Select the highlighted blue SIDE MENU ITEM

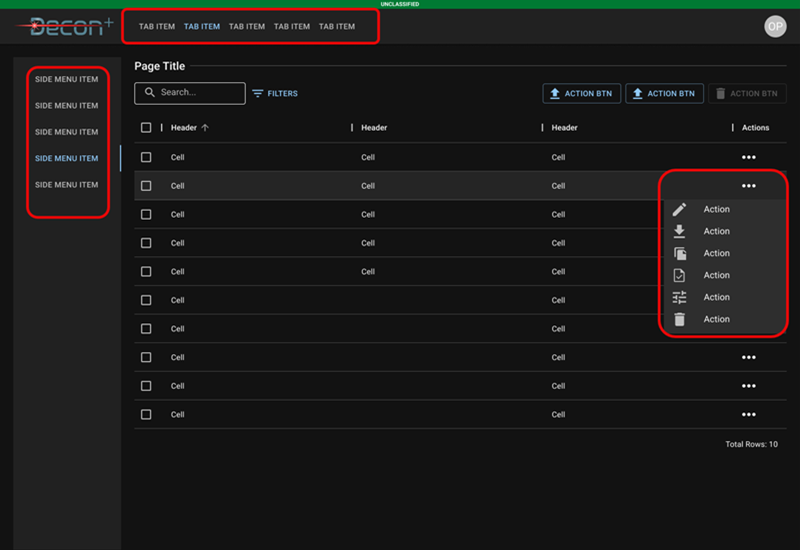[x=66, y=158]
